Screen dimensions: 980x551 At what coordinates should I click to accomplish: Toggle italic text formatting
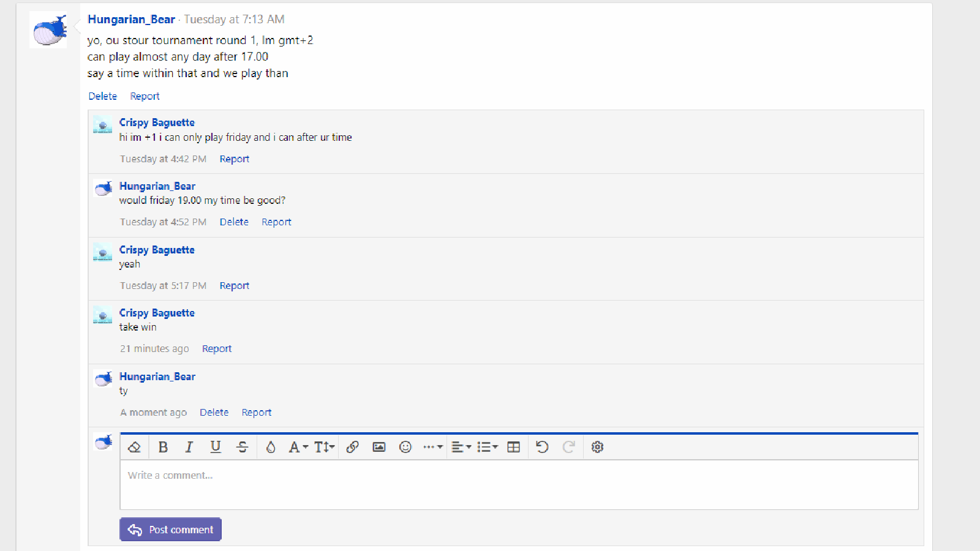point(189,447)
